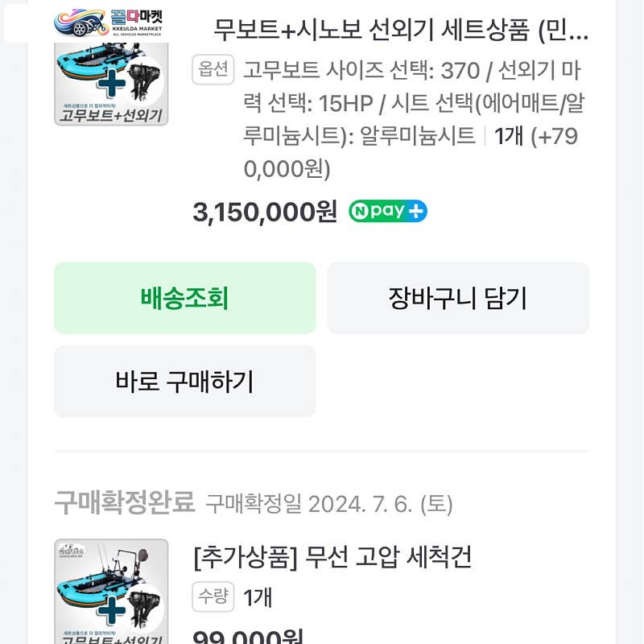The image size is (644, 644).
Task: Open the boat set product thumbnail above 배송조회
Action: coord(111,84)
